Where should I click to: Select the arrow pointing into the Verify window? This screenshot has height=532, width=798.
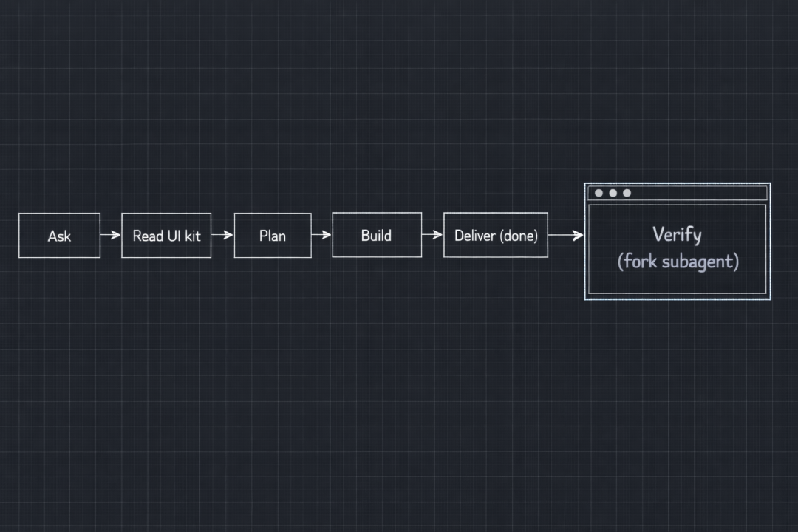[x=566, y=236]
